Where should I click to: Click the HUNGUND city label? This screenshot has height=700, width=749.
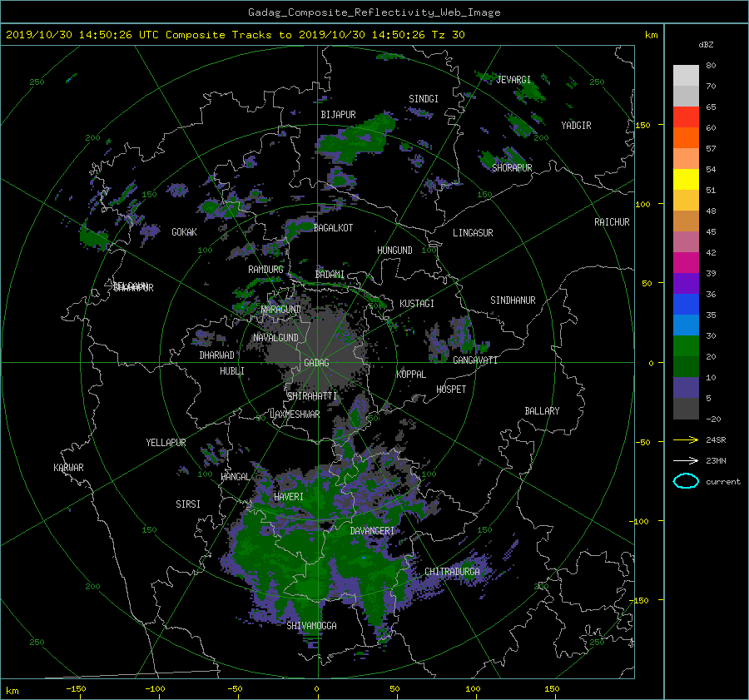pos(394,251)
